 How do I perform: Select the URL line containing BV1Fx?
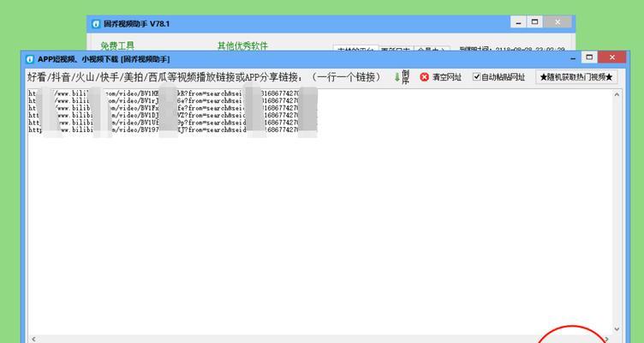tap(172, 108)
